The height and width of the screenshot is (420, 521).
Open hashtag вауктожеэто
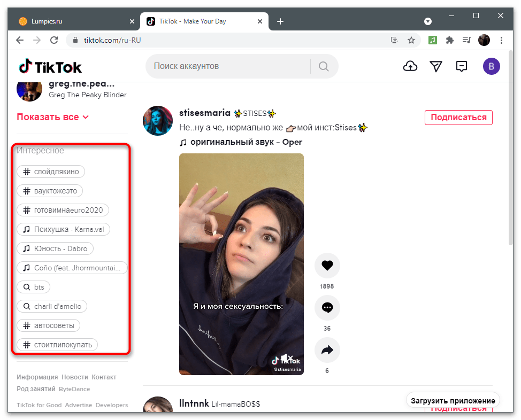tap(50, 191)
